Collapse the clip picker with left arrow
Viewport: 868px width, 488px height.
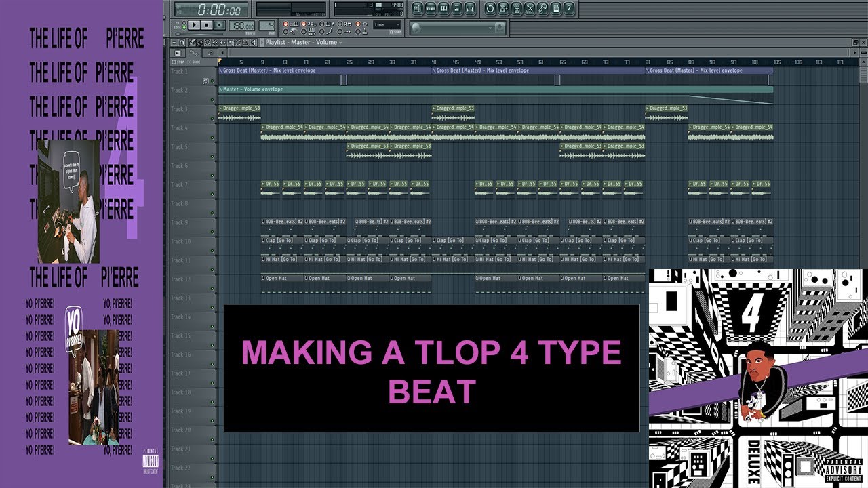pyautogui.click(x=222, y=52)
